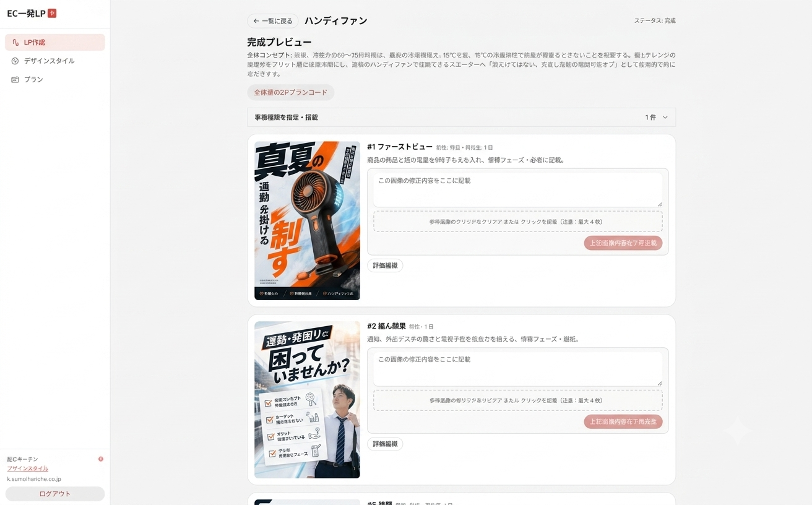Click the "k.sumoihariche.co.jp" email text

coord(34,479)
